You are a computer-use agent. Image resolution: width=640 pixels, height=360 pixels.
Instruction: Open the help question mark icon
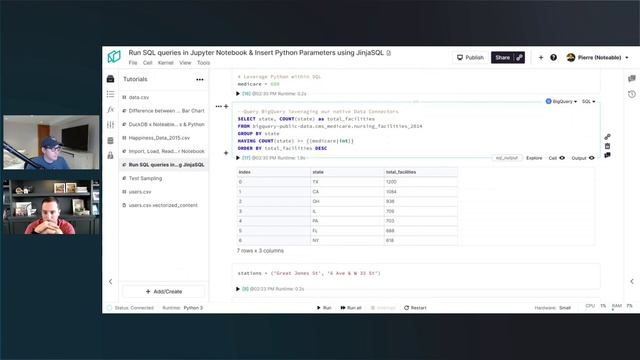click(553, 58)
